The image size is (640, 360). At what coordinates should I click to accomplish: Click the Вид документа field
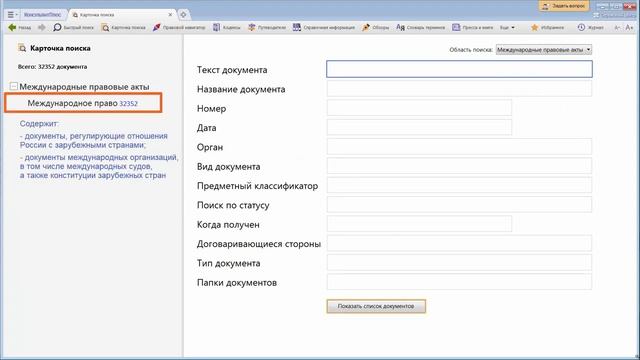459,166
